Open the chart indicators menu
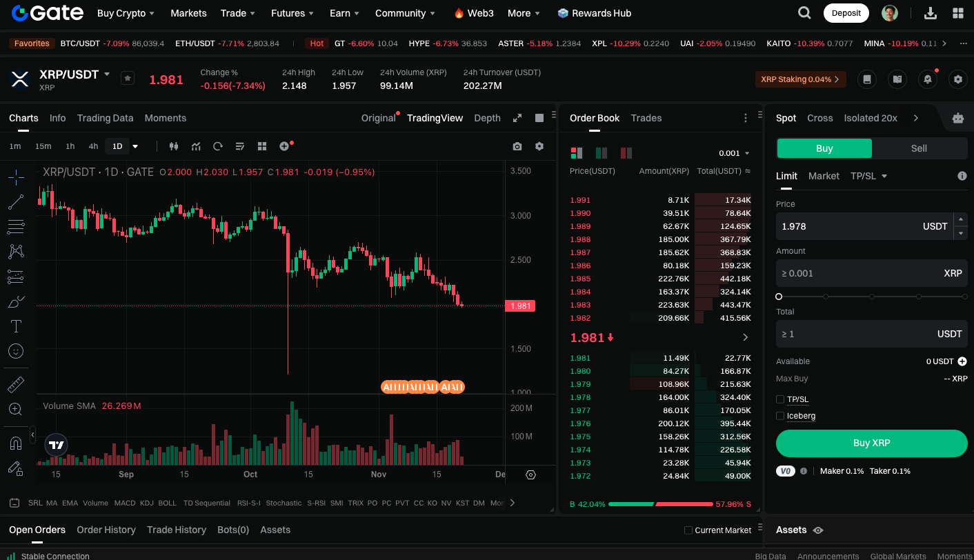The width and height of the screenshot is (974, 560). [x=197, y=146]
